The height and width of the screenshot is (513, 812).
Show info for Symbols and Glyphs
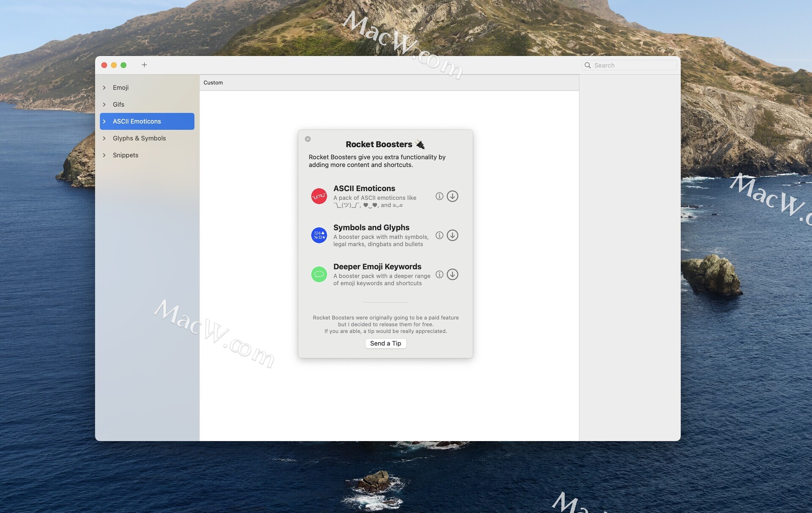439,235
